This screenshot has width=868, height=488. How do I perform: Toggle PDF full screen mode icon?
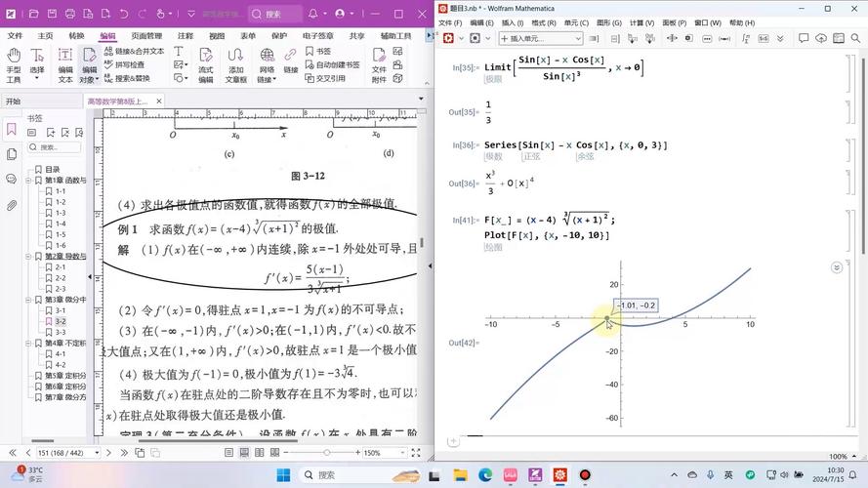pyautogui.click(x=416, y=453)
